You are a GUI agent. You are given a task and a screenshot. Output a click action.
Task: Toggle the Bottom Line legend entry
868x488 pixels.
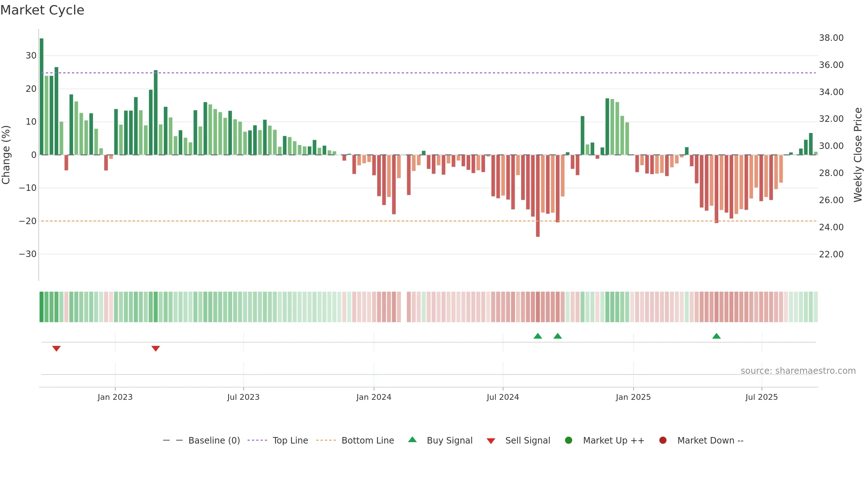tap(355, 440)
